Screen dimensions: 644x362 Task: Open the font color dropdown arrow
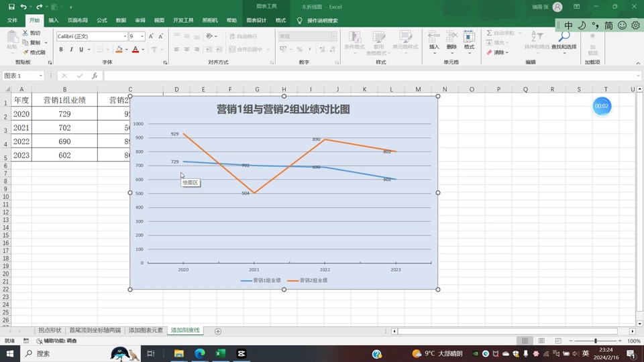(143, 49)
